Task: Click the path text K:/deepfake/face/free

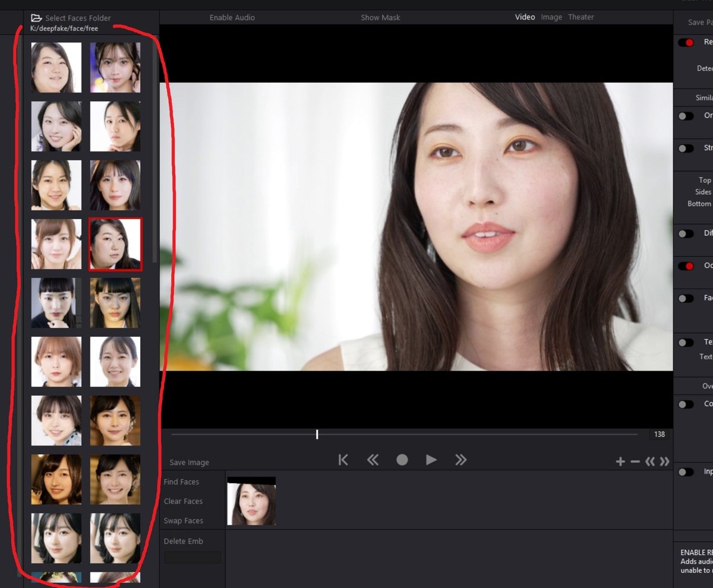Action: [x=64, y=29]
